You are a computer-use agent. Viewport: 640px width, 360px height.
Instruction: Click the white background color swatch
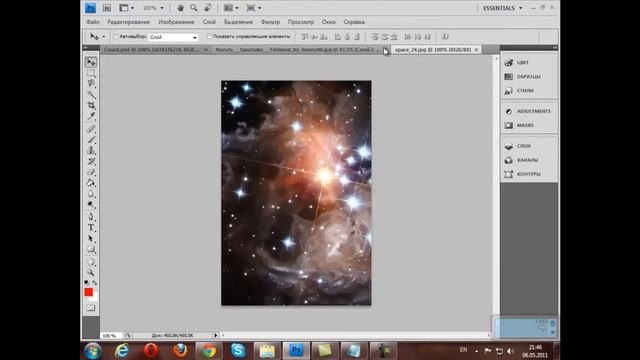point(95,298)
